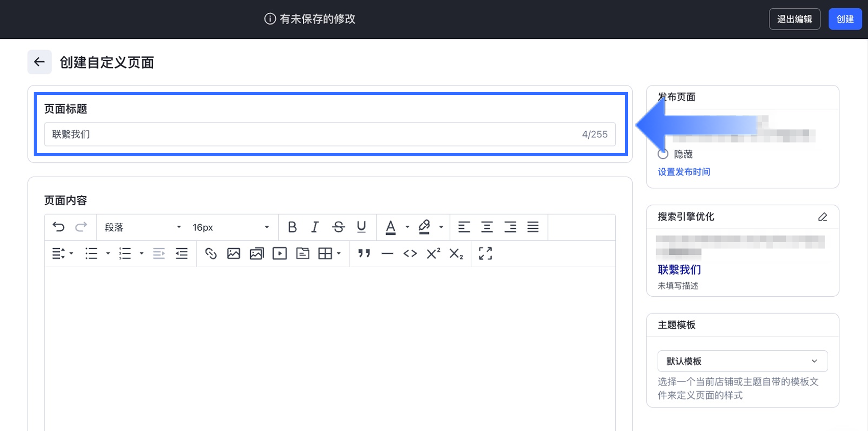
Task: Click inside the 页面内容 editor area
Action: pos(330,349)
